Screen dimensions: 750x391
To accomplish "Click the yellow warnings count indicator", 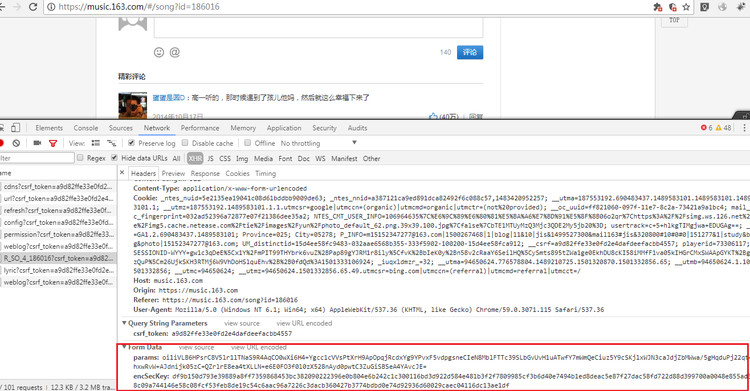I will (x=723, y=128).
